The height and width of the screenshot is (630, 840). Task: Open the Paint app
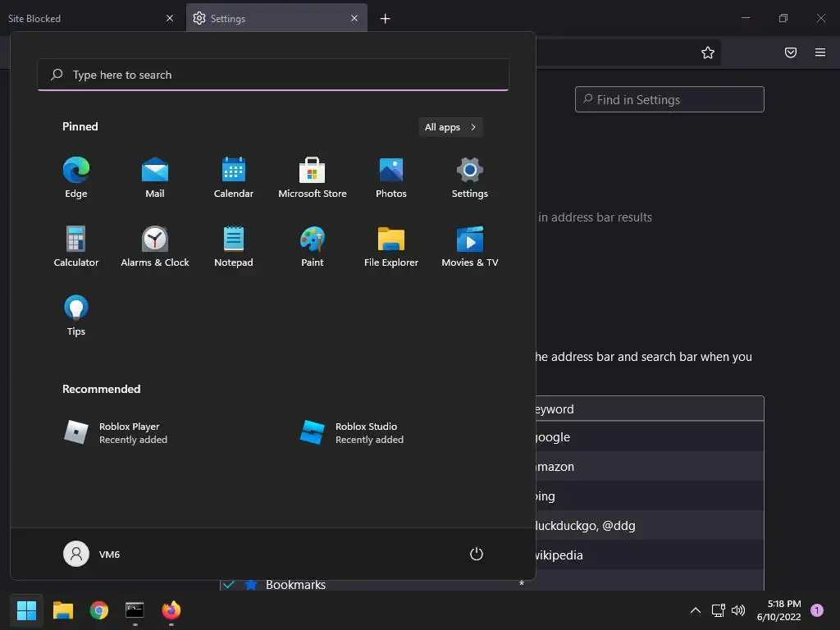[313, 246]
